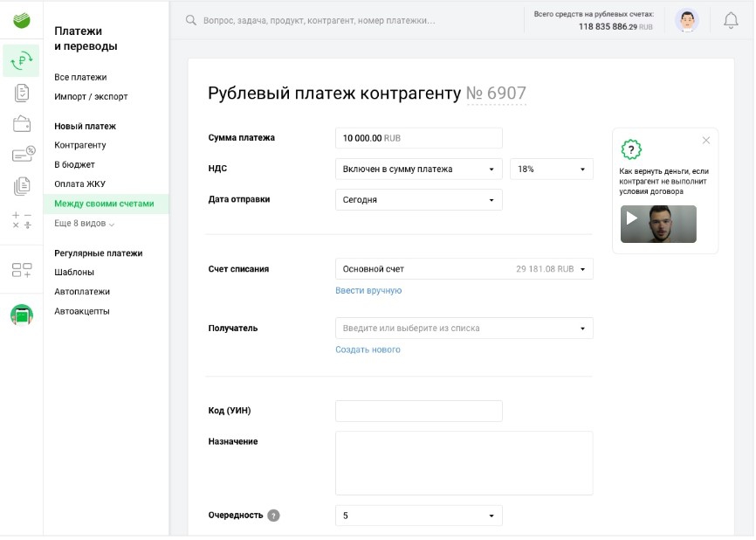Click the user profile avatar

687,21
